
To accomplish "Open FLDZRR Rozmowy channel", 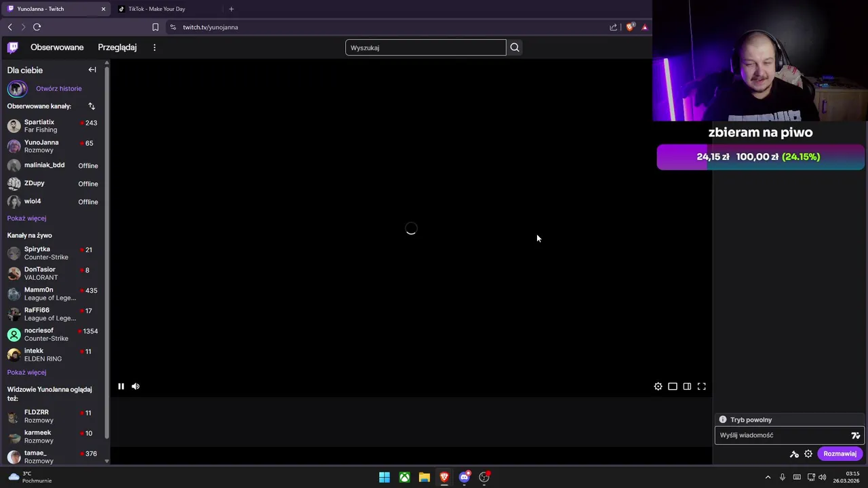I will click(53, 416).
